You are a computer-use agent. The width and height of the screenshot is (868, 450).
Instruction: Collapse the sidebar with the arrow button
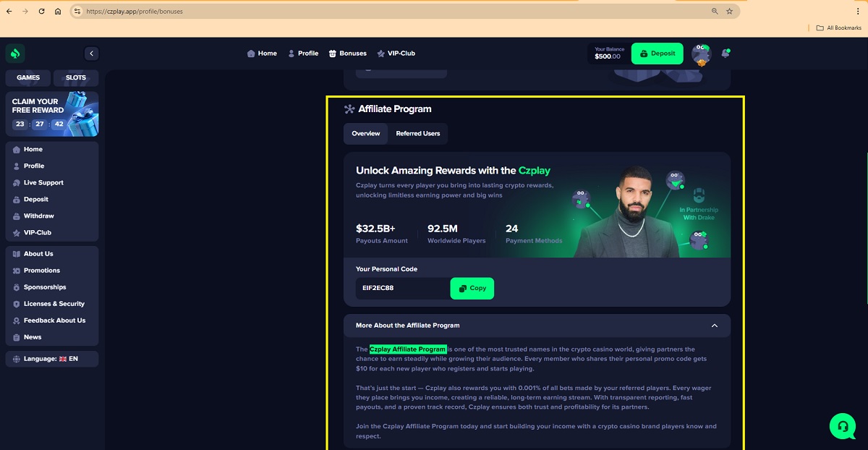(x=91, y=53)
